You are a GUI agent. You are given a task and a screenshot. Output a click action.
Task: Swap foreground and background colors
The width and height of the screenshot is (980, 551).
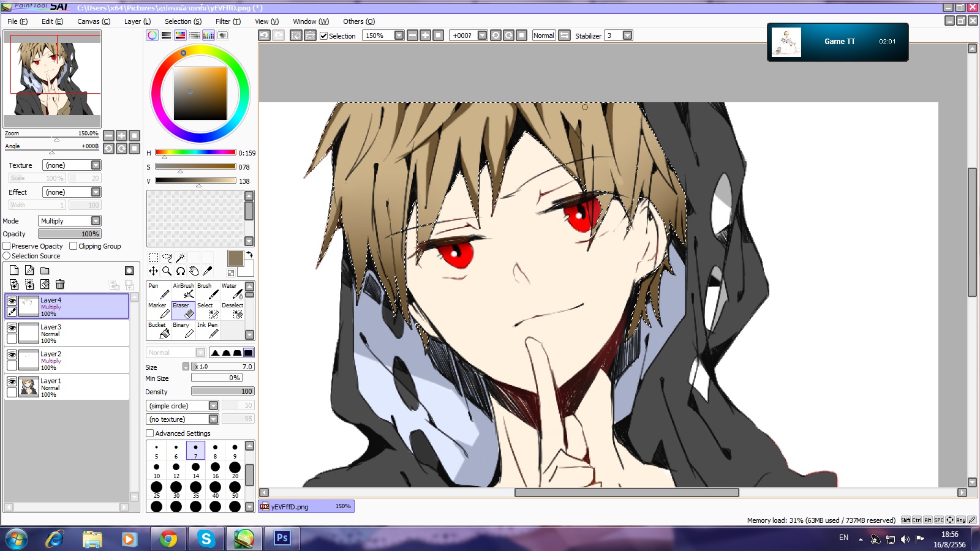[250, 254]
